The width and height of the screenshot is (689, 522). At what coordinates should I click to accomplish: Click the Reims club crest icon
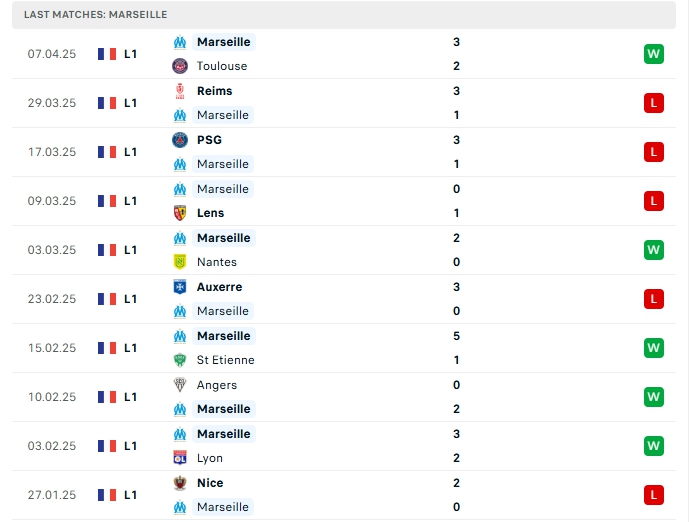(x=180, y=91)
